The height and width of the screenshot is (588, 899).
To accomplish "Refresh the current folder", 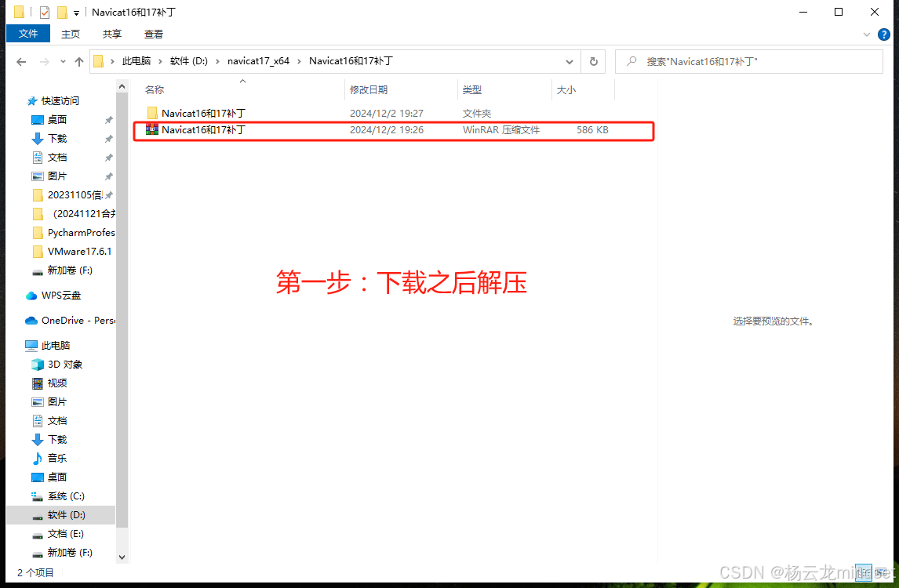I will [x=593, y=61].
